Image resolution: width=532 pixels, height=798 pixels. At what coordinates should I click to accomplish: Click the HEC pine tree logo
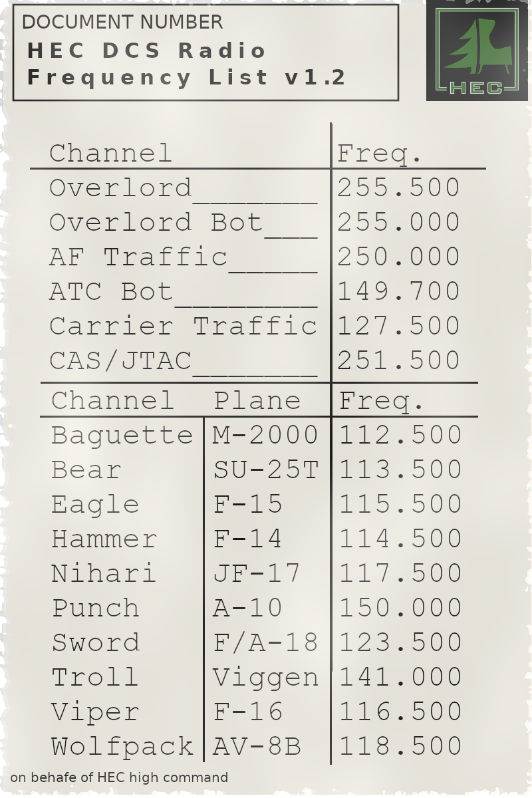click(477, 51)
